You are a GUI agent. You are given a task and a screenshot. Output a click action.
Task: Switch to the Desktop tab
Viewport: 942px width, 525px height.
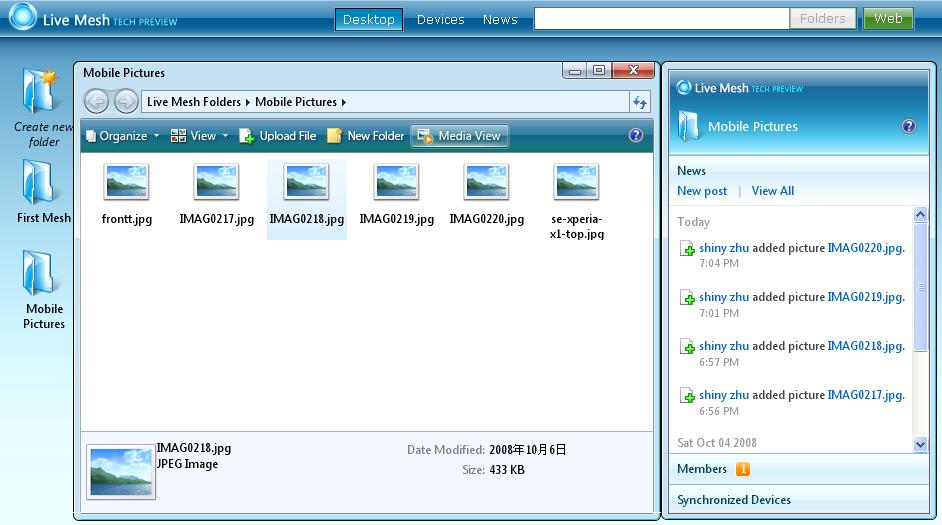point(369,19)
